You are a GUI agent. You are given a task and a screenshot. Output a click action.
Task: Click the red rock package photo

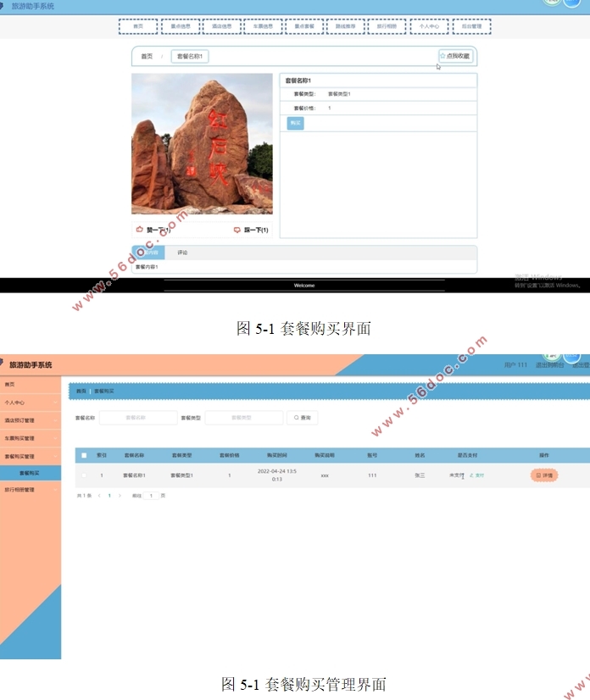202,143
